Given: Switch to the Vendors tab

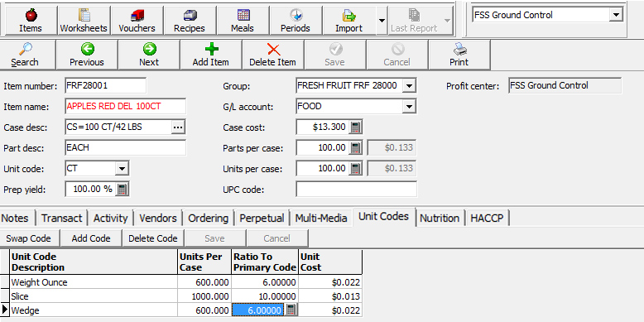Looking at the screenshot, I should pos(158,218).
